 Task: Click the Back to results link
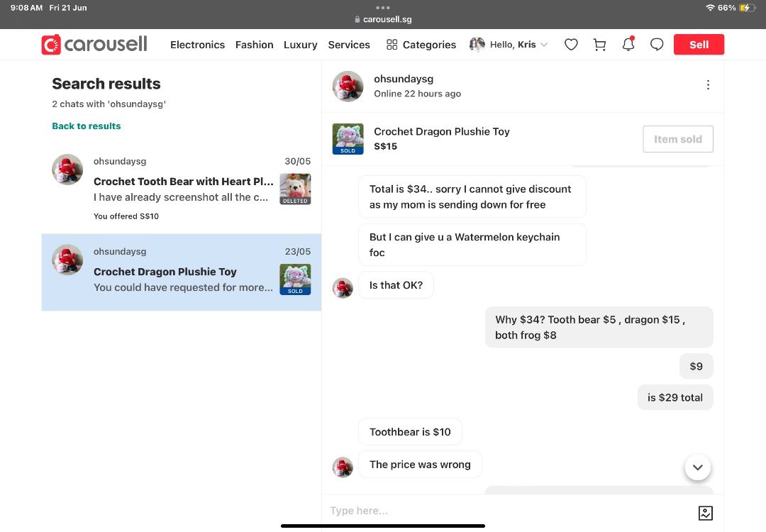(x=87, y=126)
